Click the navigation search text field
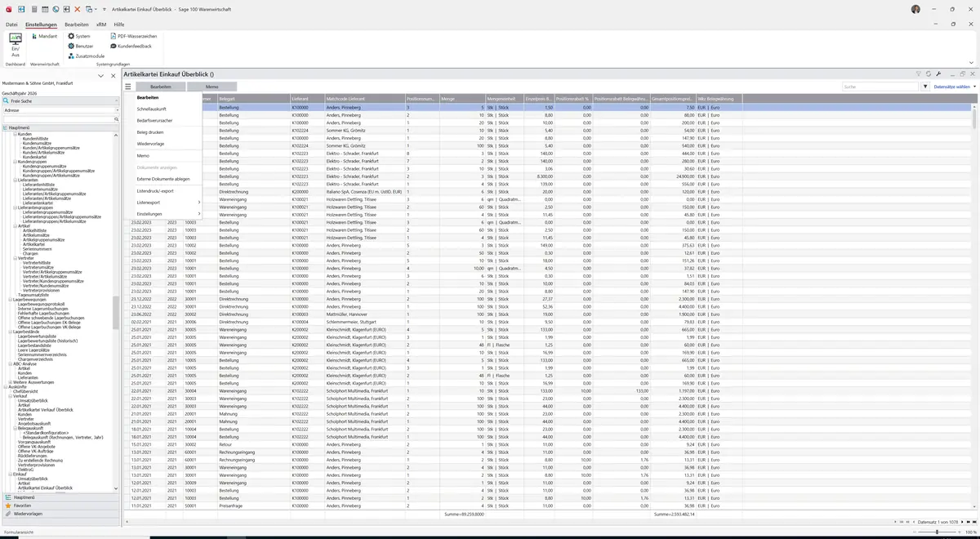The height and width of the screenshot is (539, 980). click(57, 119)
